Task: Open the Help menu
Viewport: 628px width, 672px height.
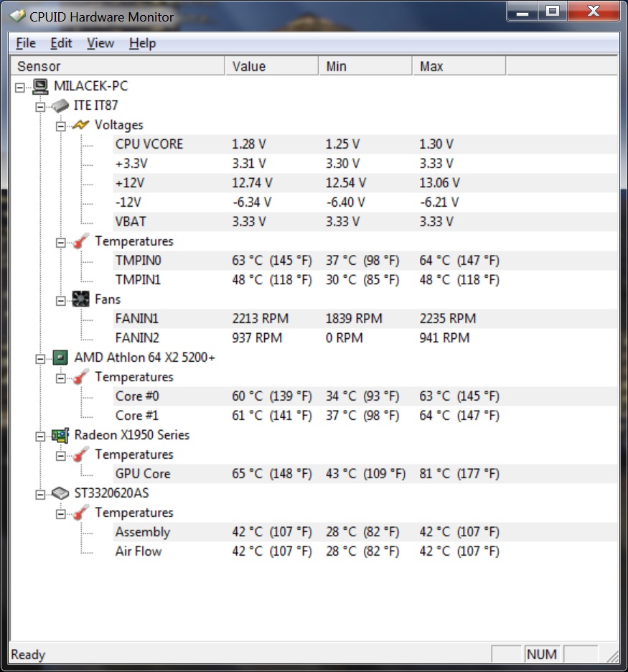Action: [143, 43]
